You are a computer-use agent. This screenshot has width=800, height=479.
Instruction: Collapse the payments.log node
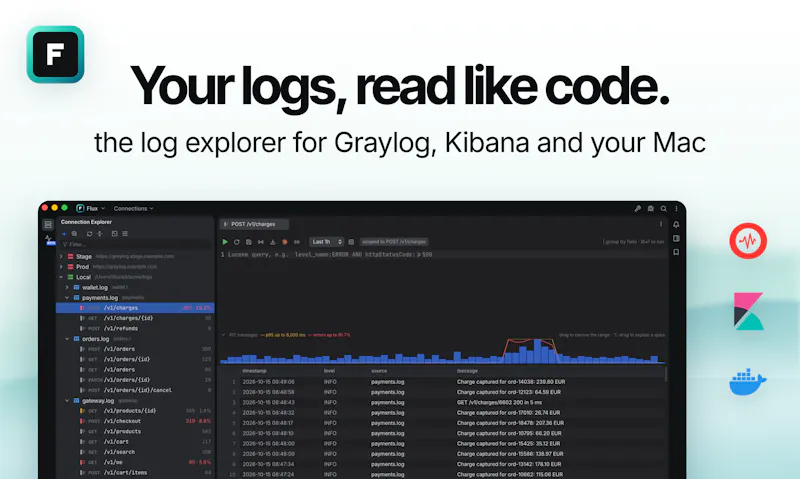[67, 298]
